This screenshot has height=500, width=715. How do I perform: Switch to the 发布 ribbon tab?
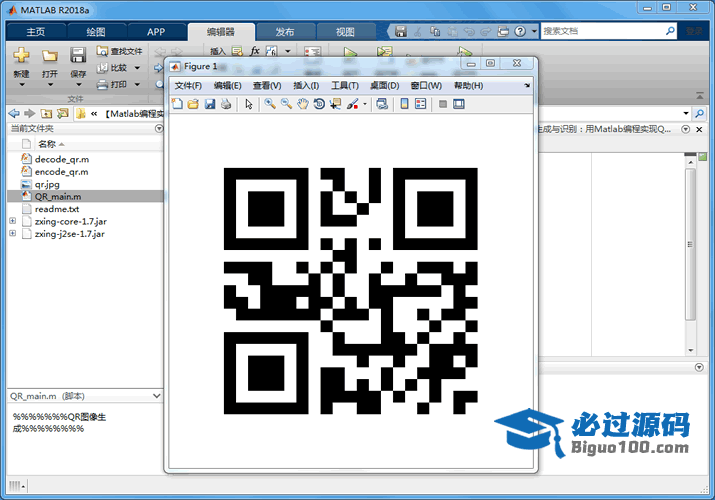pos(285,31)
